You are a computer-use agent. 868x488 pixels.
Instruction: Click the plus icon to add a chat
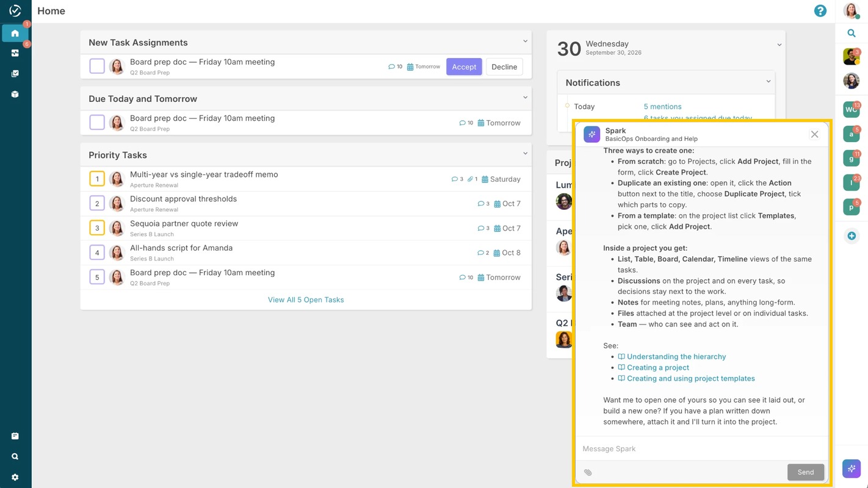[852, 236]
